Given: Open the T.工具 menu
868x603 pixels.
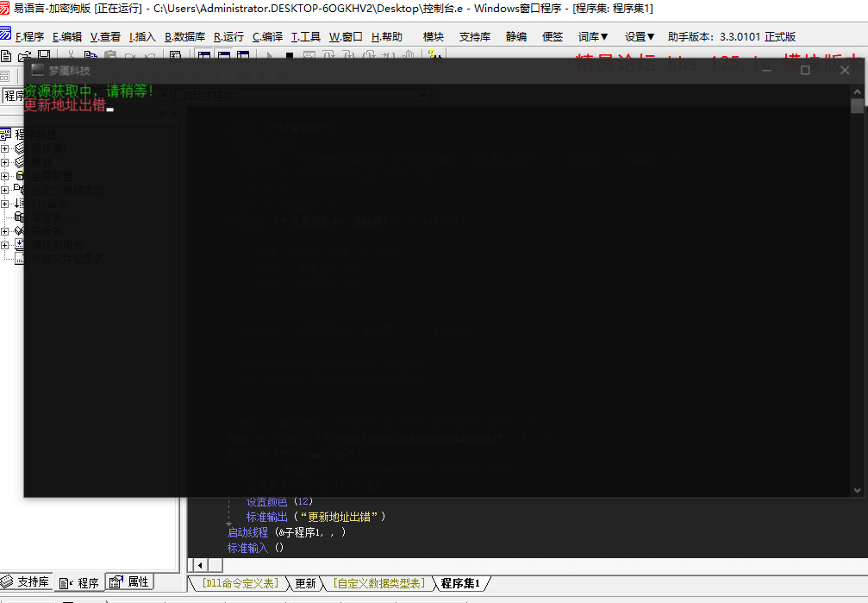Looking at the screenshot, I should tap(306, 36).
